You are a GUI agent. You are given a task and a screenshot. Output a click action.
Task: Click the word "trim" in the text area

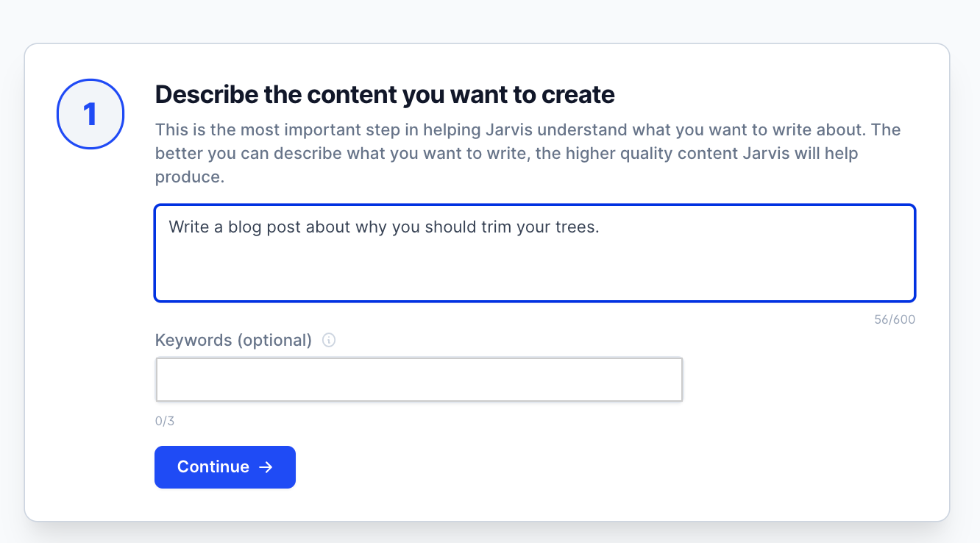(x=483, y=227)
